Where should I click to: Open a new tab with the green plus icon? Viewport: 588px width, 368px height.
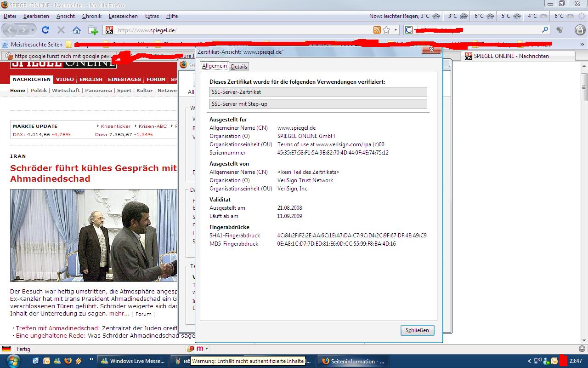coord(93,30)
